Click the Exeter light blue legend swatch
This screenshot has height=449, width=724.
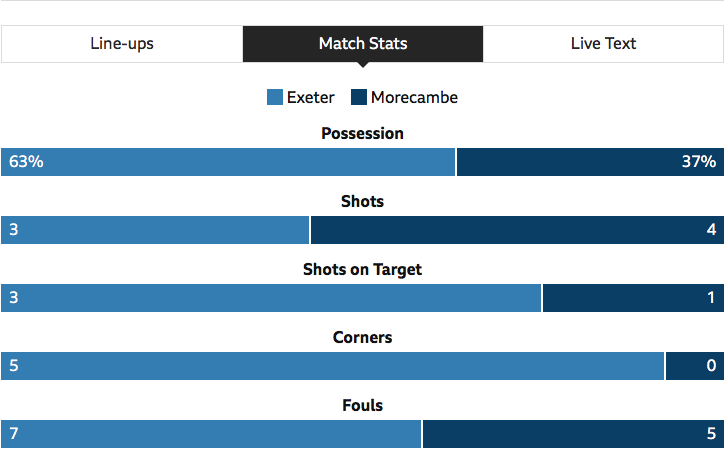[x=275, y=97]
